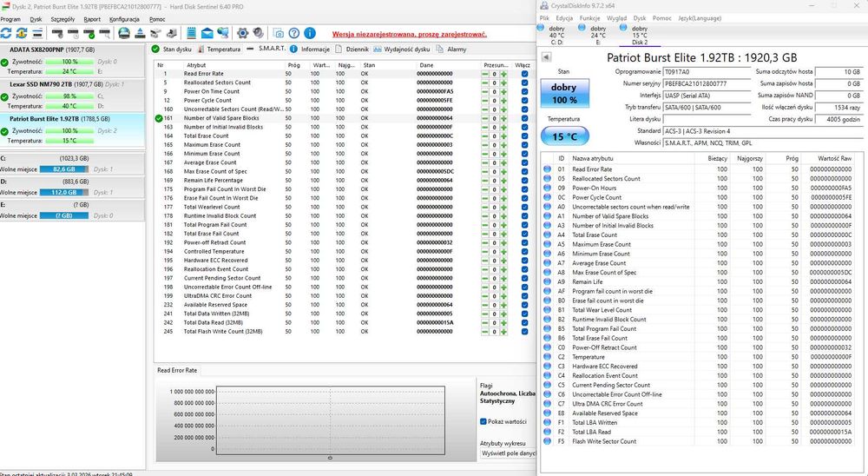This screenshot has width=868, height=476.
Task: Click the horizontal bars toolbar icon
Action: 37,33
